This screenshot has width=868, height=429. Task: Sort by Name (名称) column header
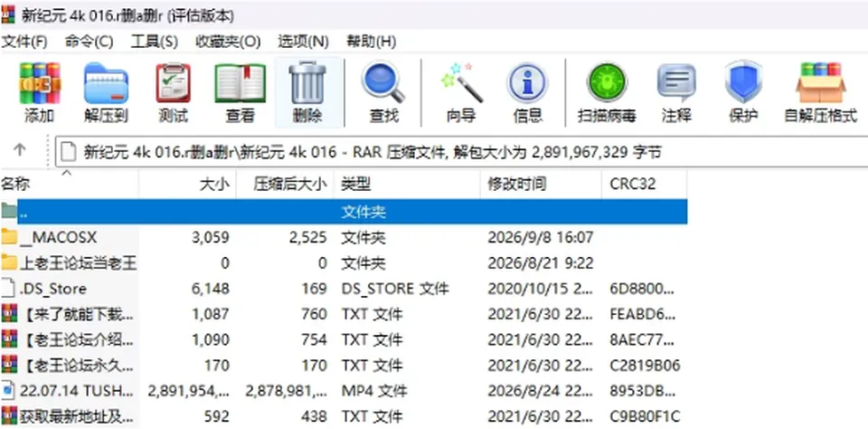pos(70,184)
